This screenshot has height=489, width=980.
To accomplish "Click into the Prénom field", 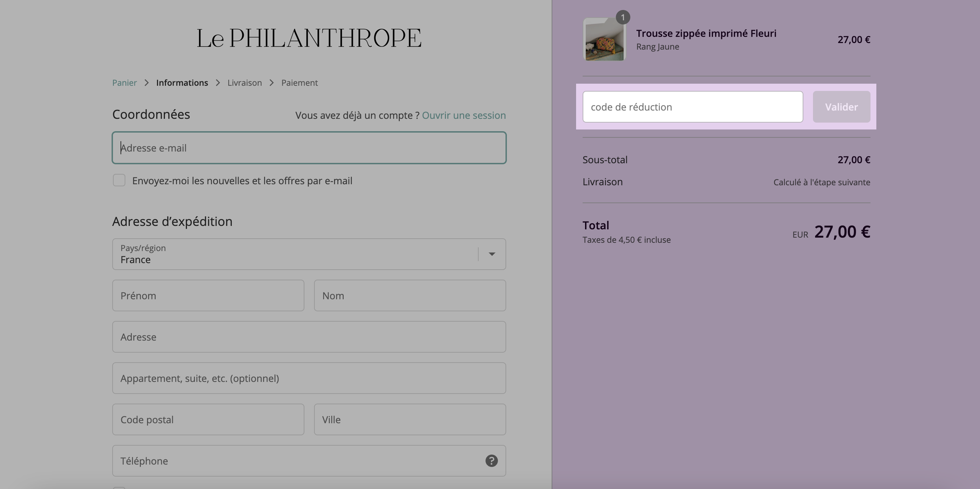I will click(x=208, y=296).
